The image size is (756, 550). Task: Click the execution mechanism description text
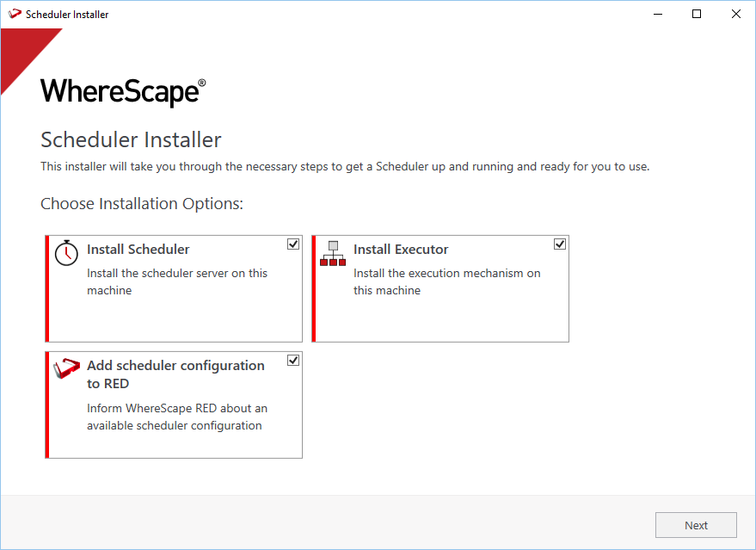(x=446, y=281)
